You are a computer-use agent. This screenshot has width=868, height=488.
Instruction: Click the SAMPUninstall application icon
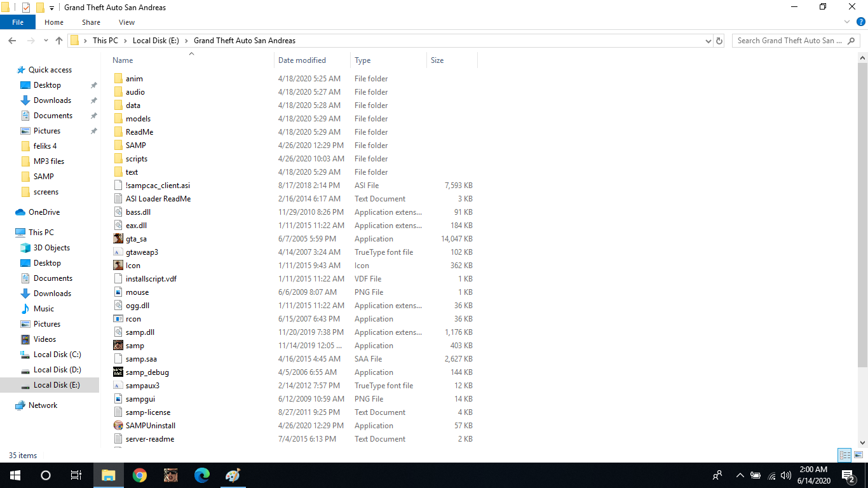tap(118, 426)
